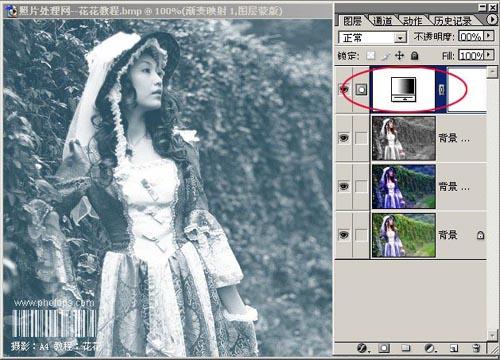500x360 pixels.
Task: Click the create new layer icon
Action: 453,349
